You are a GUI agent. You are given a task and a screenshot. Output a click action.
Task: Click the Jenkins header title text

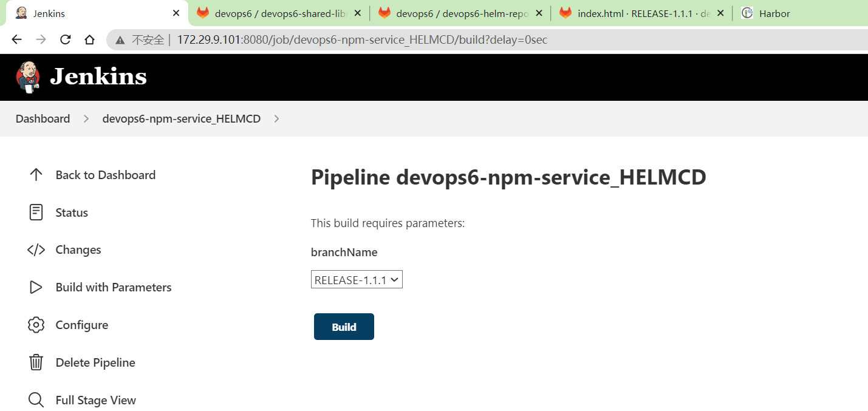click(98, 77)
